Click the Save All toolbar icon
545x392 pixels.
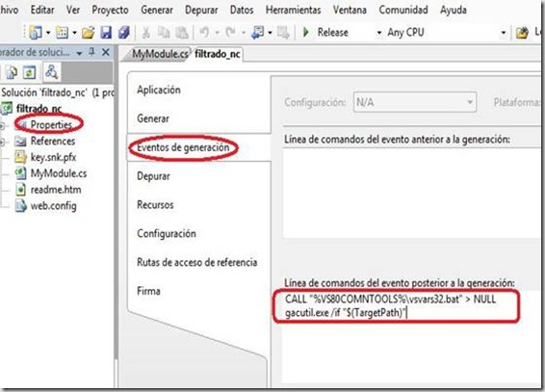pyautogui.click(x=124, y=33)
